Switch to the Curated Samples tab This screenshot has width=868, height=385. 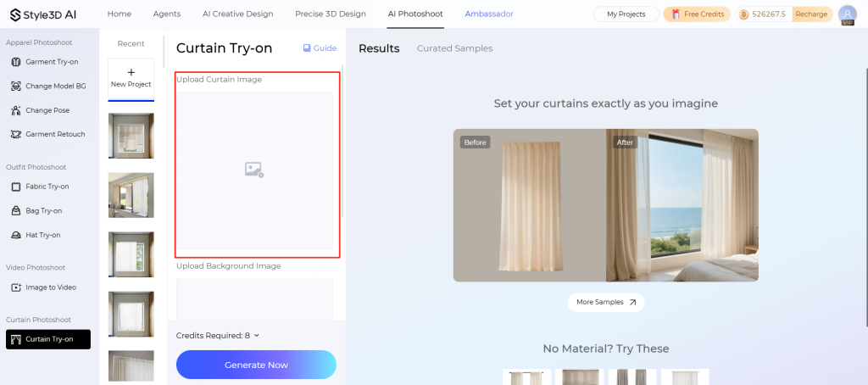454,48
